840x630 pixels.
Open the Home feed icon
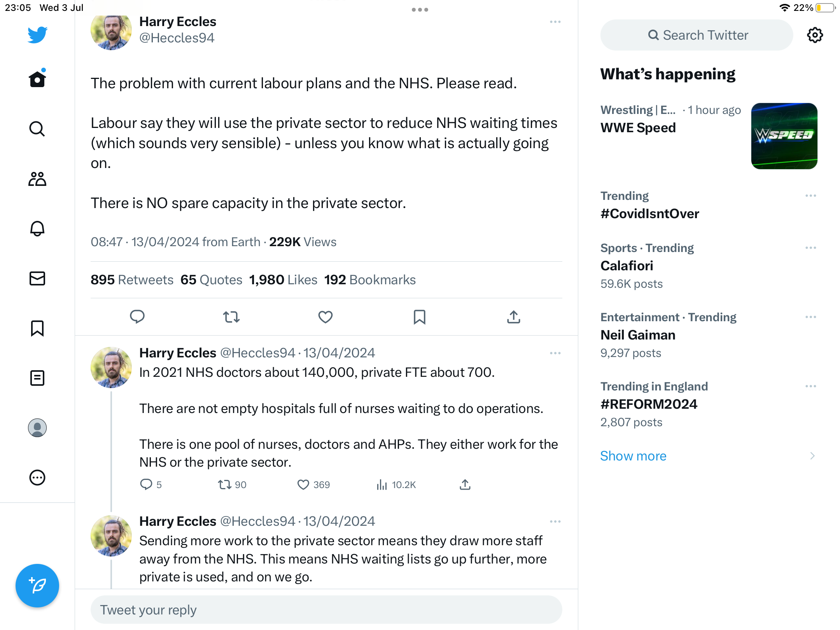pos(37,79)
